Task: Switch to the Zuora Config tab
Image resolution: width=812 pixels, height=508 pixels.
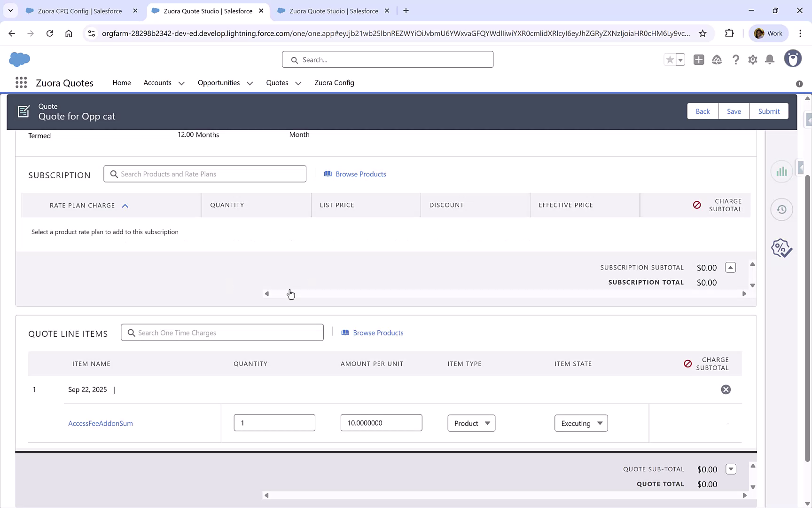Action: click(x=334, y=83)
